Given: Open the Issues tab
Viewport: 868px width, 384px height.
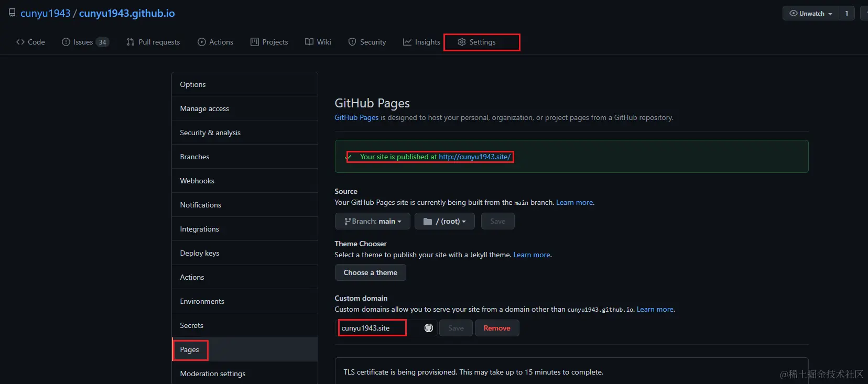Looking at the screenshot, I should click(x=85, y=42).
